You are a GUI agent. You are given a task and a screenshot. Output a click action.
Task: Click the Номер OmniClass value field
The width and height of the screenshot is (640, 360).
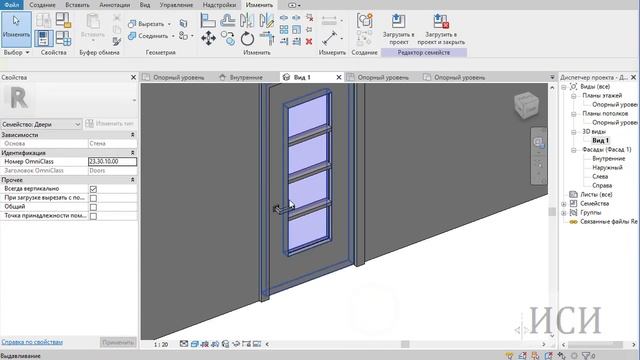point(112,162)
